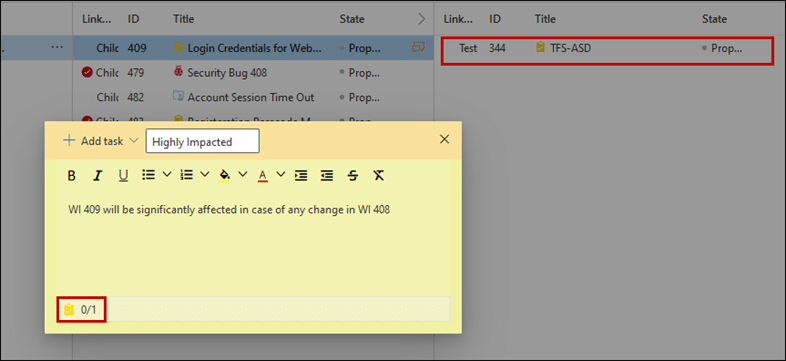Increase indent of note text
The width and height of the screenshot is (786, 361).
click(301, 175)
